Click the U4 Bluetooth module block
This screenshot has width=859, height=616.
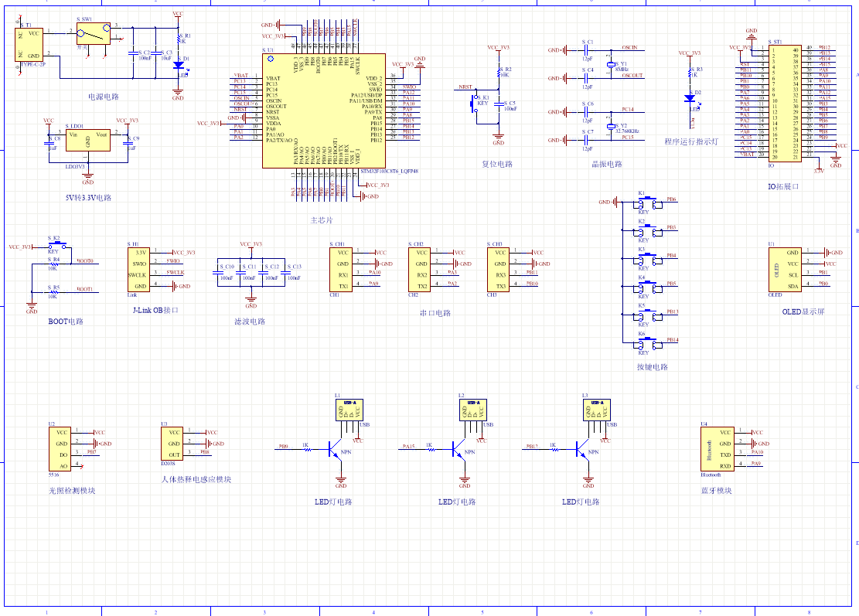pos(718,449)
